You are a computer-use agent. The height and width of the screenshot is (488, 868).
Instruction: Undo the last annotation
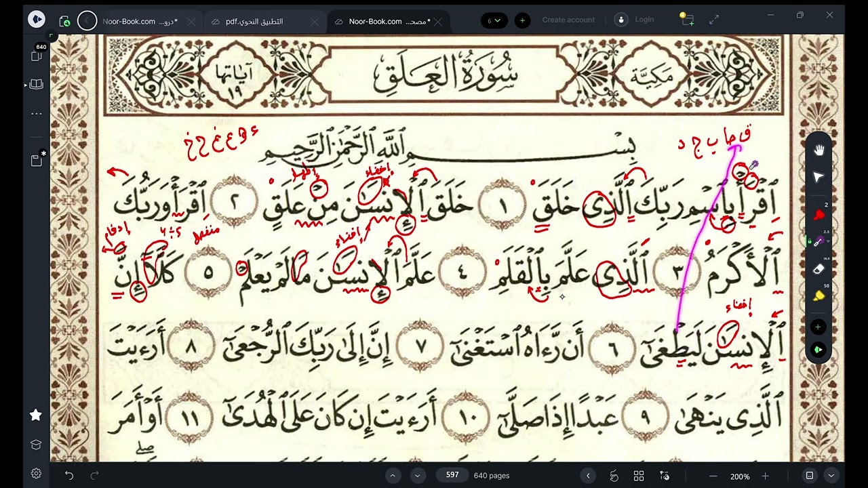[68, 476]
